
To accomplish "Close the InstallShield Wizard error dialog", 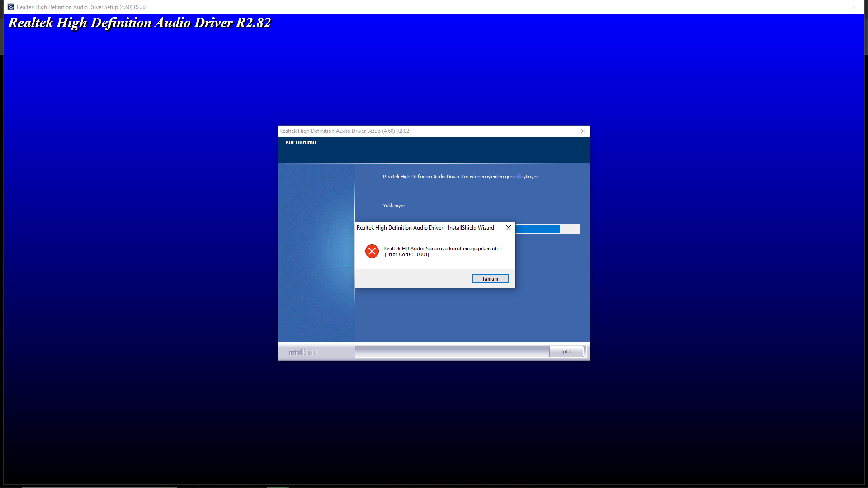I will pos(509,228).
